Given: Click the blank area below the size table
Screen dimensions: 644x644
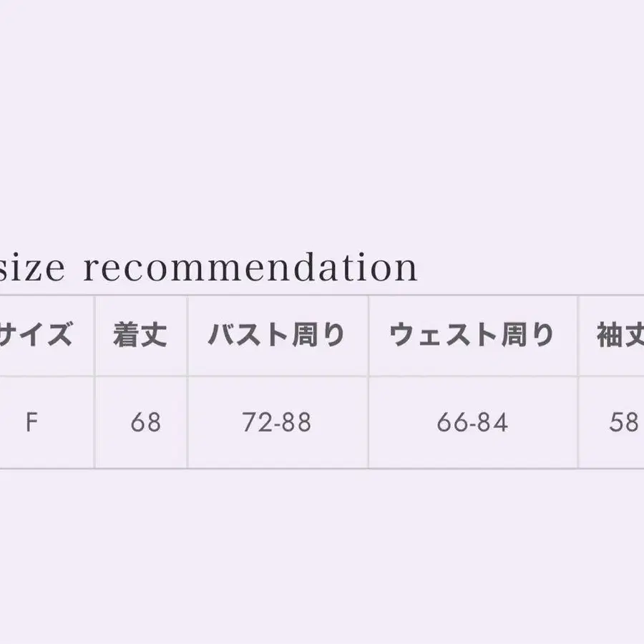Looking at the screenshot, I should [322, 558].
